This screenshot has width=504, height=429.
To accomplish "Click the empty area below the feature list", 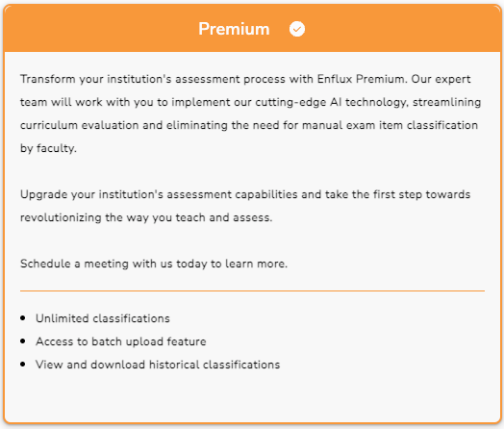I will (x=252, y=397).
